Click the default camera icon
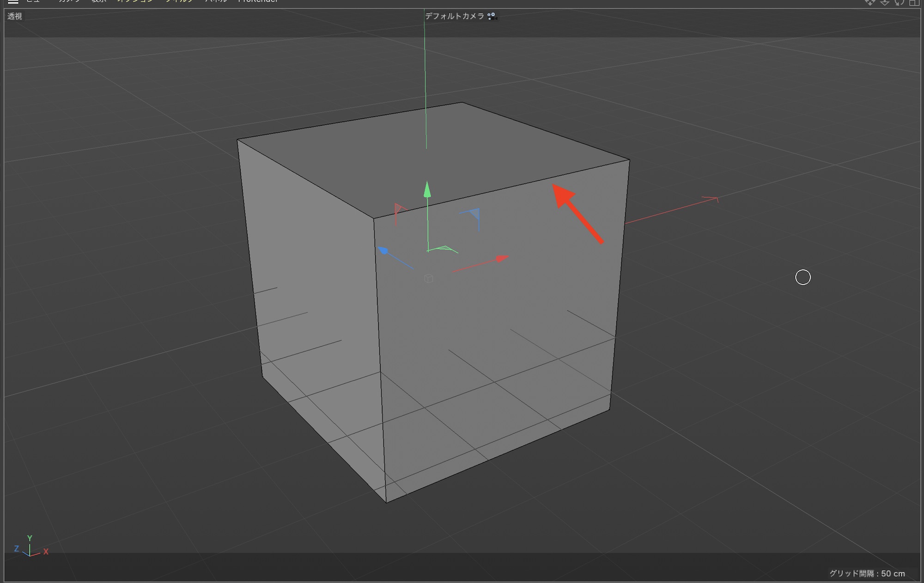 click(x=492, y=16)
